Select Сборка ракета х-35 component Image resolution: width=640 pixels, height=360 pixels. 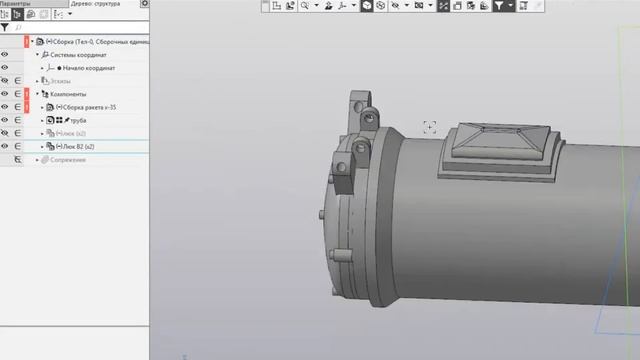tap(86, 107)
